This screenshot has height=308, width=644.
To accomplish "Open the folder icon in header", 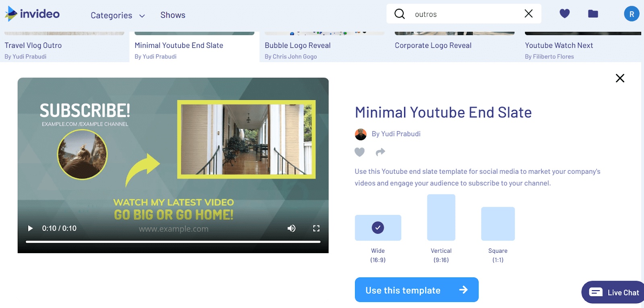I will [x=592, y=14].
